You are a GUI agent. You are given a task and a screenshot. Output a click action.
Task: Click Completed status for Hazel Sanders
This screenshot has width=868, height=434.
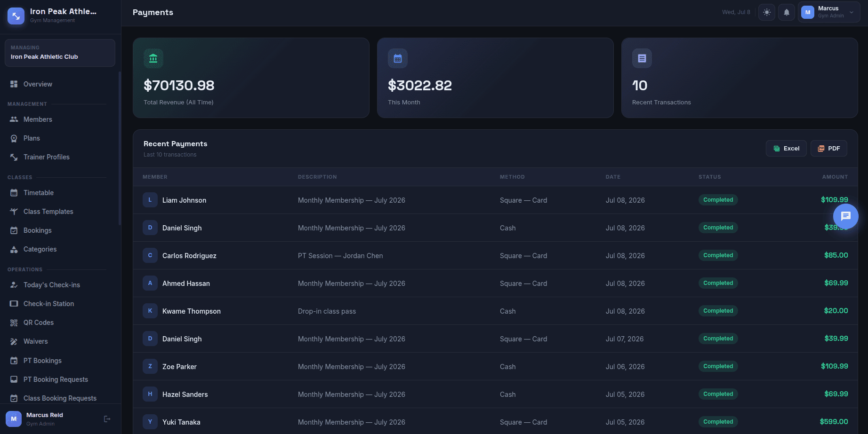coord(718,394)
